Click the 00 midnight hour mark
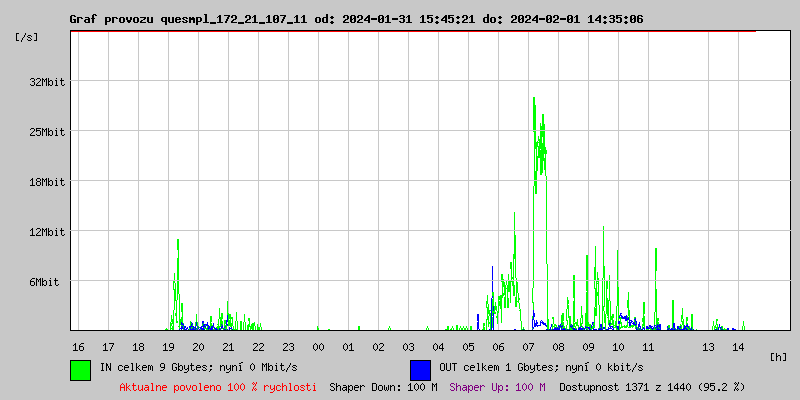Image resolution: width=800 pixels, height=400 pixels. click(x=318, y=346)
